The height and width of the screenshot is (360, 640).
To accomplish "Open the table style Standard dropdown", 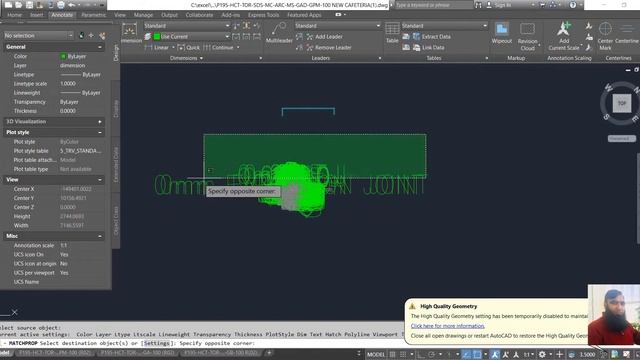I will [444, 26].
